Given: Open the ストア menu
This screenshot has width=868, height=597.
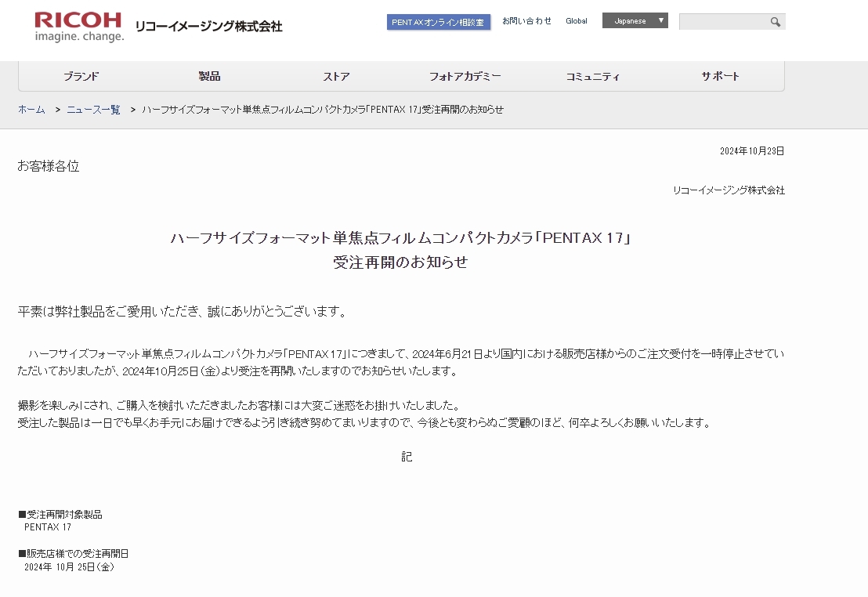Looking at the screenshot, I should tap(337, 77).
